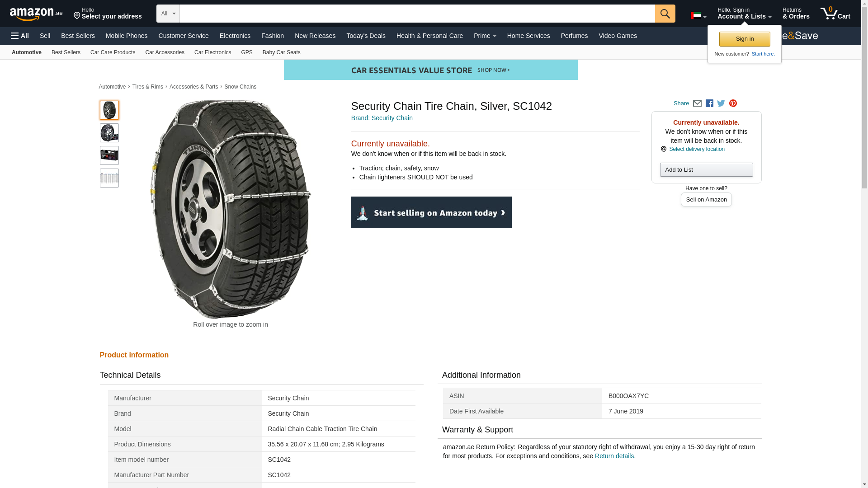This screenshot has width=868, height=488.
Task: Go to Amazon.ae home logo
Action: point(36,14)
